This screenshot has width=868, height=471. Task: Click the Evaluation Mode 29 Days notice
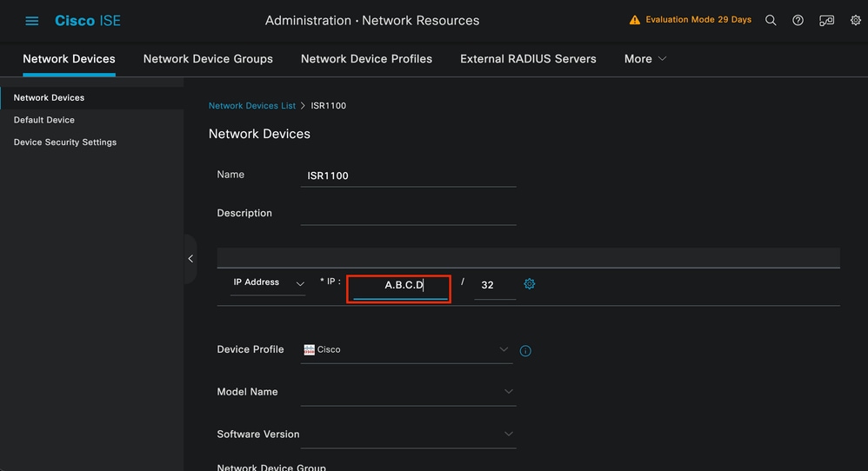[698, 20]
